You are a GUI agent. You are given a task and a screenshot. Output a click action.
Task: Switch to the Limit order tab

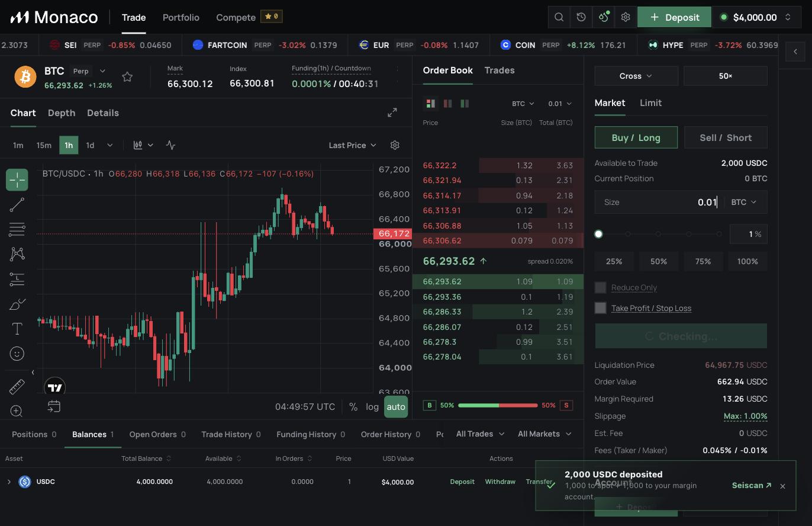[651, 102]
